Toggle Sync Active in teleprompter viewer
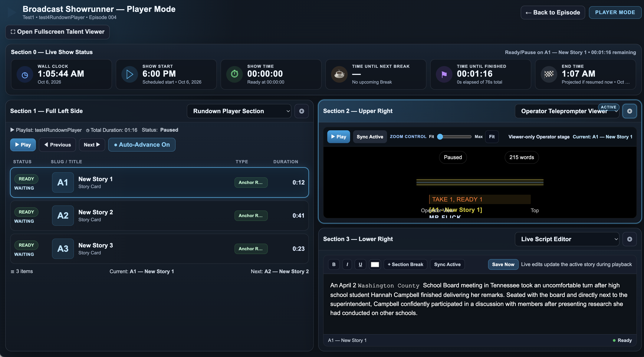Viewport: 644px width, 357px height. 370,137
